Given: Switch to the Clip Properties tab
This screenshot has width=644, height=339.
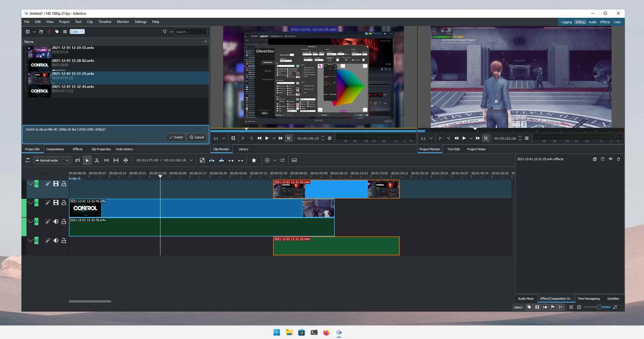Looking at the screenshot, I should pos(101,149).
